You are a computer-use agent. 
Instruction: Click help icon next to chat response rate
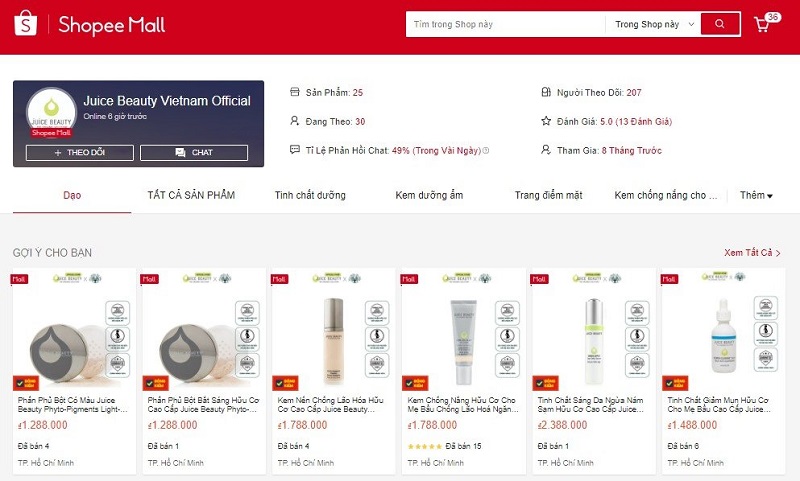coord(486,150)
